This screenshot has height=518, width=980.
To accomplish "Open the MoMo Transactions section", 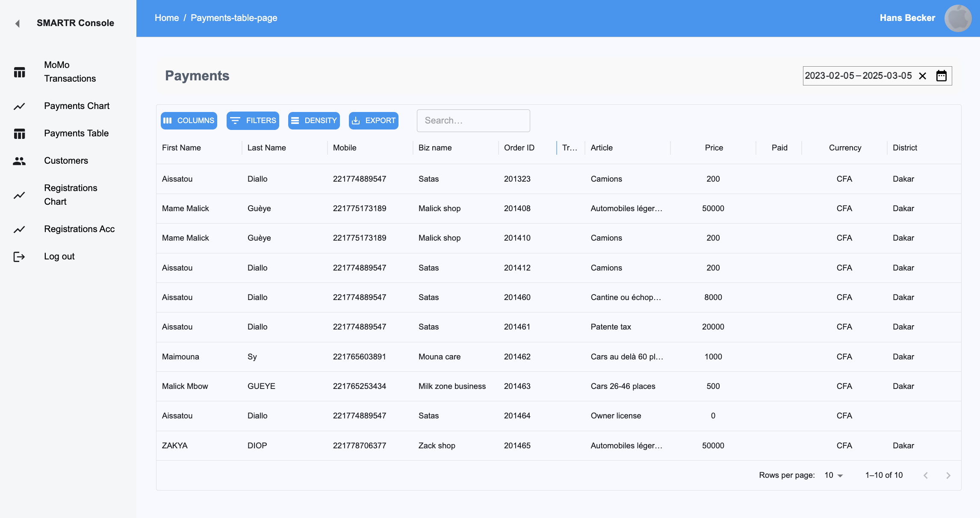I will pyautogui.click(x=20, y=72).
